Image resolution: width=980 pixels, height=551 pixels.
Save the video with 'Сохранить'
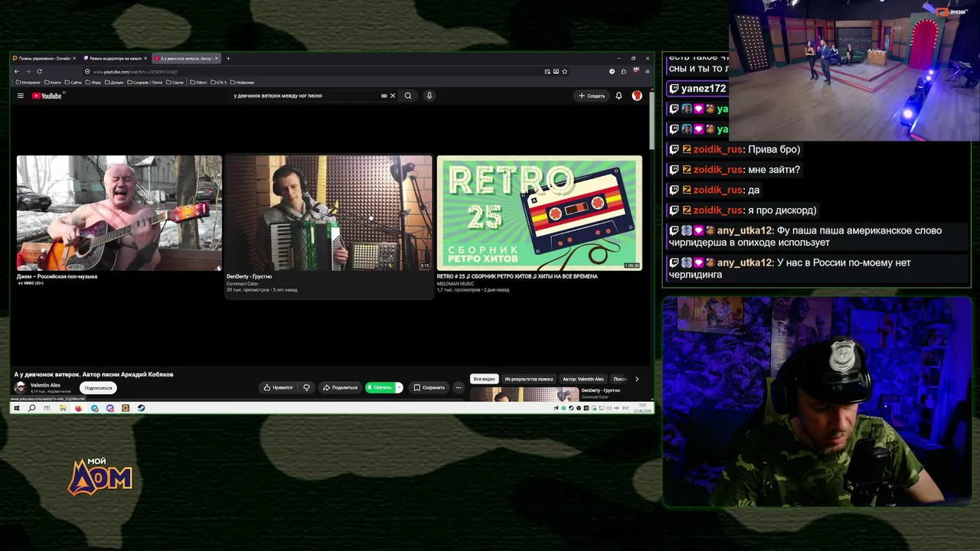tap(429, 387)
